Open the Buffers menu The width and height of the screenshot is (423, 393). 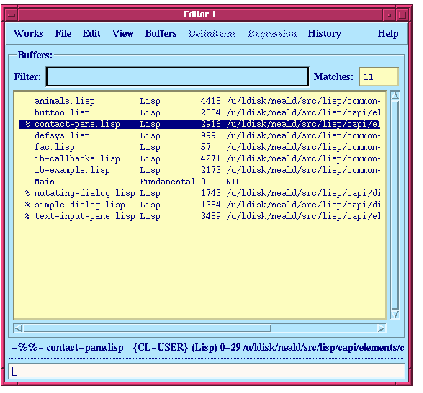pyautogui.click(x=160, y=34)
